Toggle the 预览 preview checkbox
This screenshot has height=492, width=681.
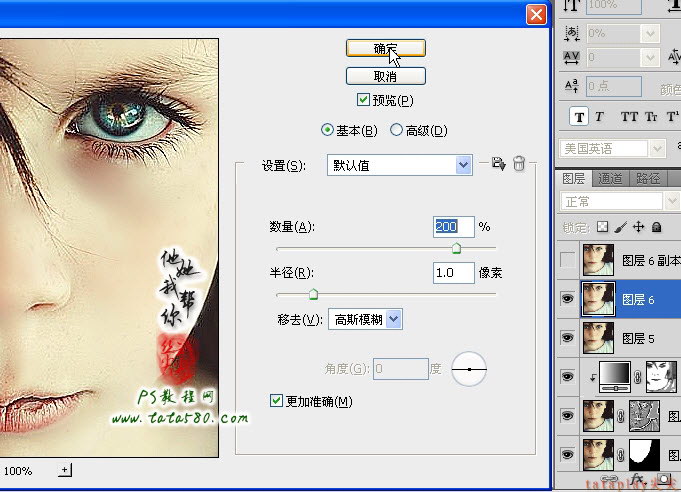click(x=363, y=100)
